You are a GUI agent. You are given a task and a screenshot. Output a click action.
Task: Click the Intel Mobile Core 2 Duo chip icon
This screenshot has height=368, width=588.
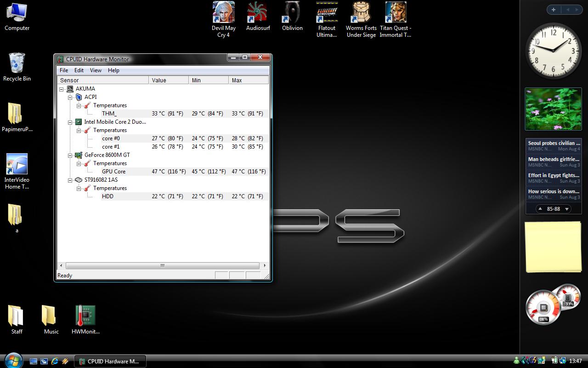click(x=79, y=122)
